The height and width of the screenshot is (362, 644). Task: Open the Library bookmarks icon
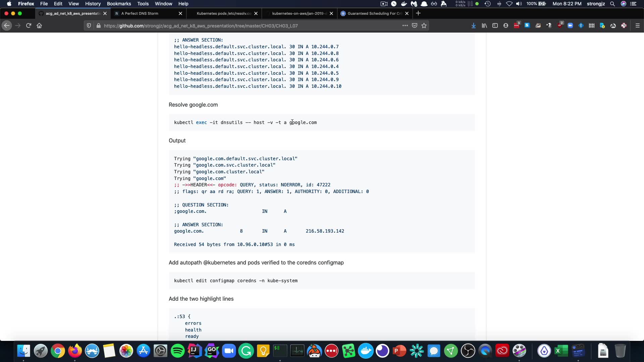[484, 25]
